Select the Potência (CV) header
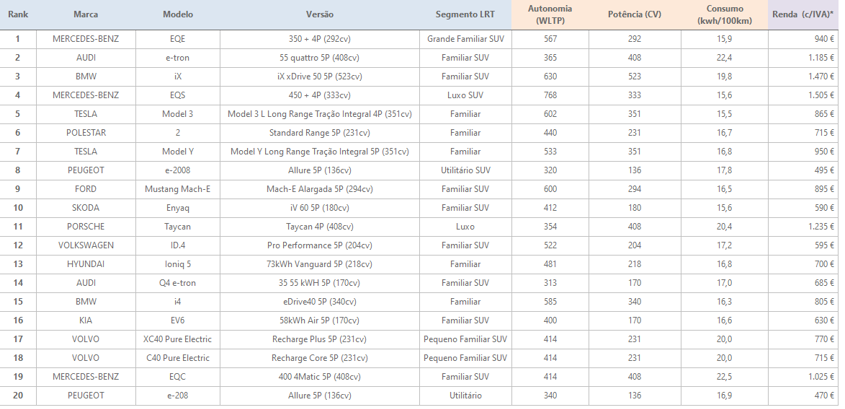This screenshot has width=845, height=409. click(x=634, y=15)
